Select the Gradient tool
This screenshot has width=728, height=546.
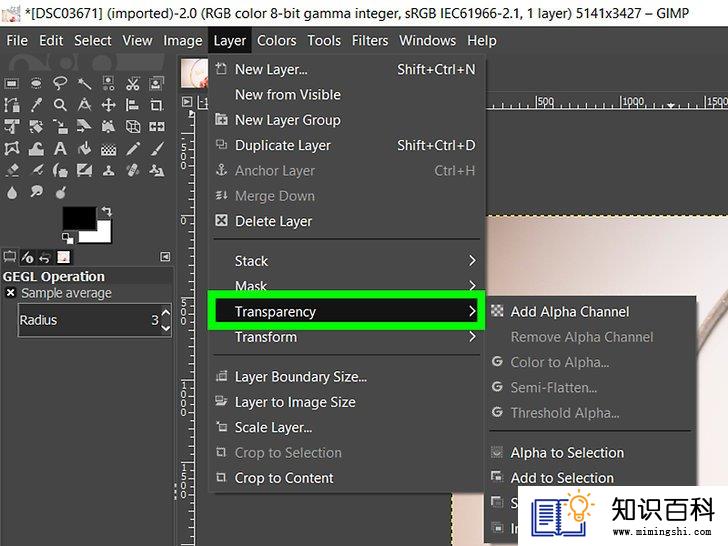click(x=108, y=149)
